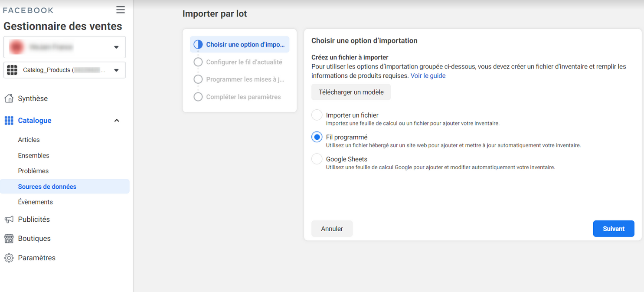Viewport: 644px width, 292px height.
Task: Open the hamburger menu beside Facebook logo
Action: (121, 10)
